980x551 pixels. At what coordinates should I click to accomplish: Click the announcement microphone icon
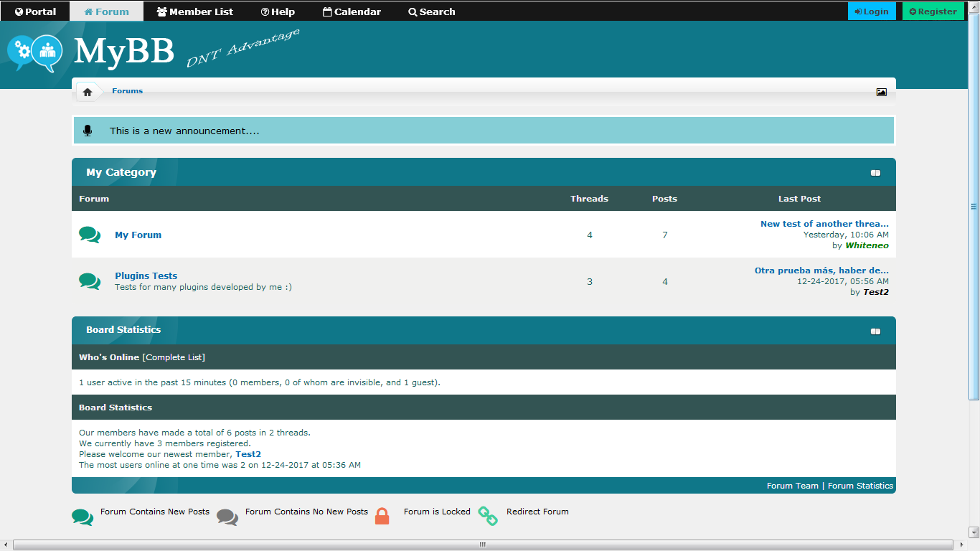(88, 131)
